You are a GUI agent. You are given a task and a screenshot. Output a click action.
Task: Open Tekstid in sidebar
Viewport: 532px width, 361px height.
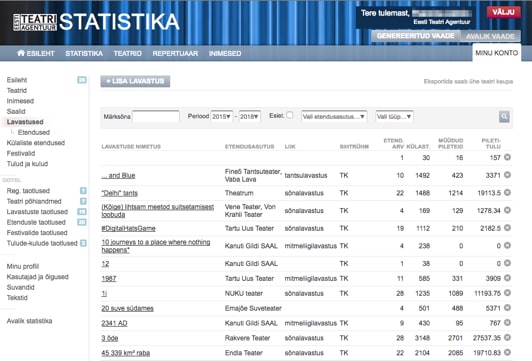tap(17, 298)
